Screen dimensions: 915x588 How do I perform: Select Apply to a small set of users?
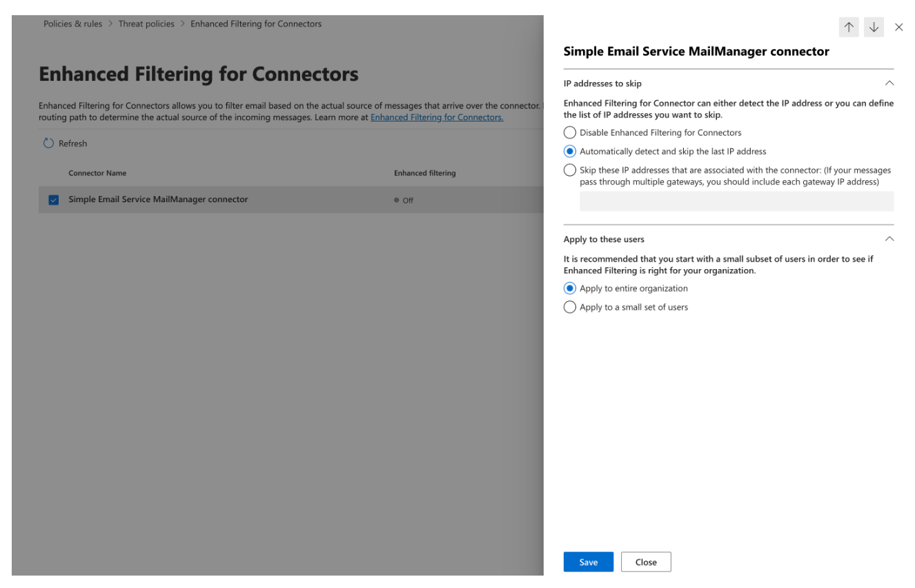pos(570,306)
